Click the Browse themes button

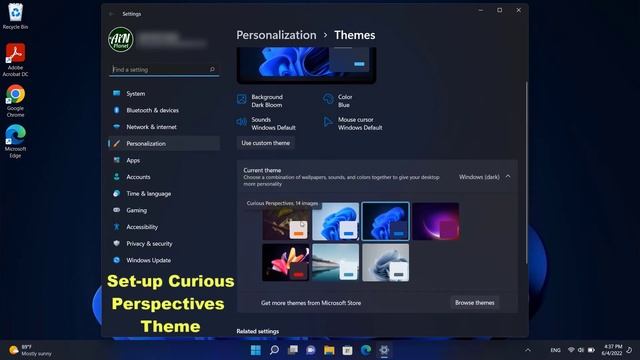pos(475,303)
